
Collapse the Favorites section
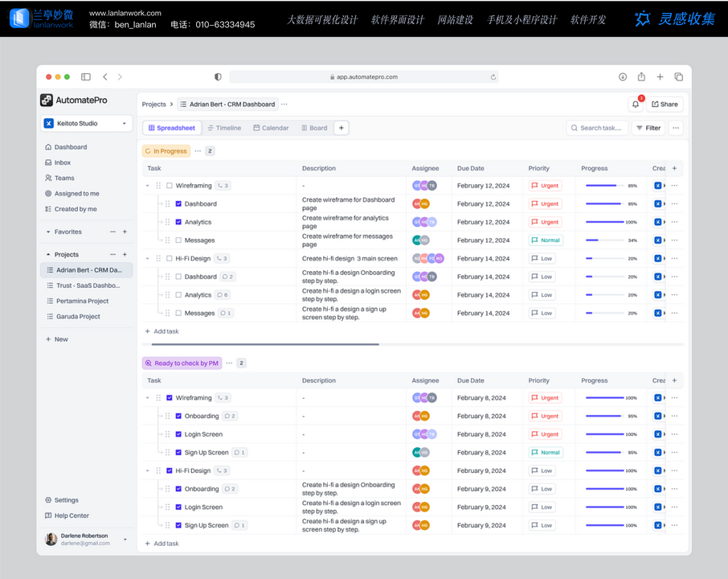pos(48,232)
